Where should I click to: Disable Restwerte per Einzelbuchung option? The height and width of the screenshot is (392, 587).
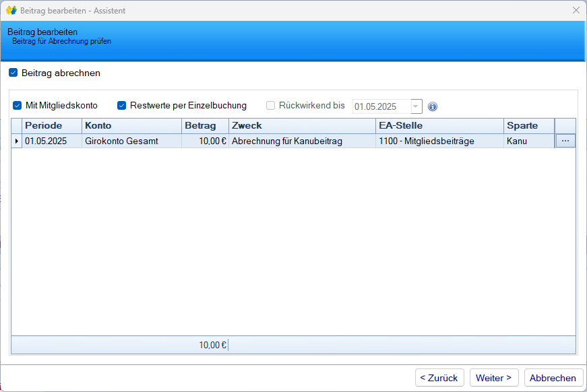[x=122, y=106]
